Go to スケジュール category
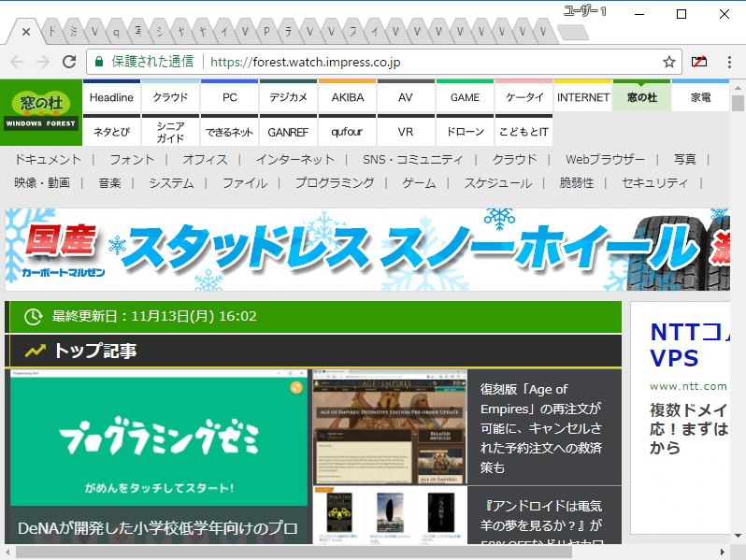Image resolution: width=746 pixels, height=560 pixels. point(498,182)
